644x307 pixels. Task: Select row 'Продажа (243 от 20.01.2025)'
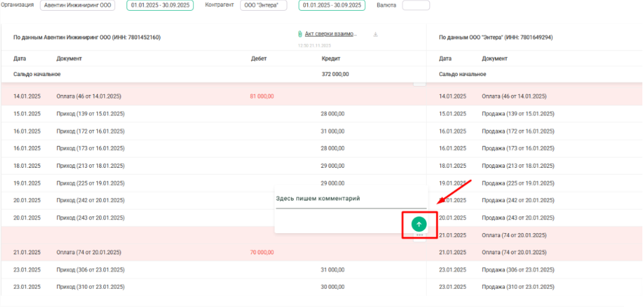tap(518, 218)
